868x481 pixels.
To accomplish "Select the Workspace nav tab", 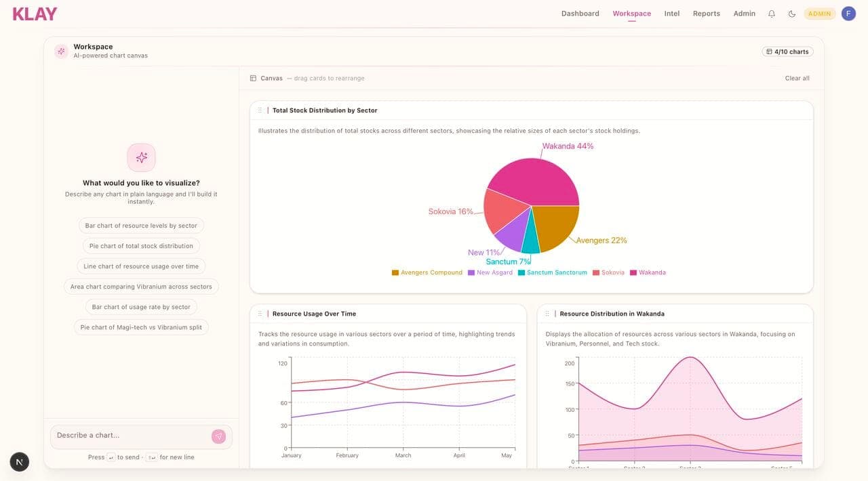I will 631,14.
